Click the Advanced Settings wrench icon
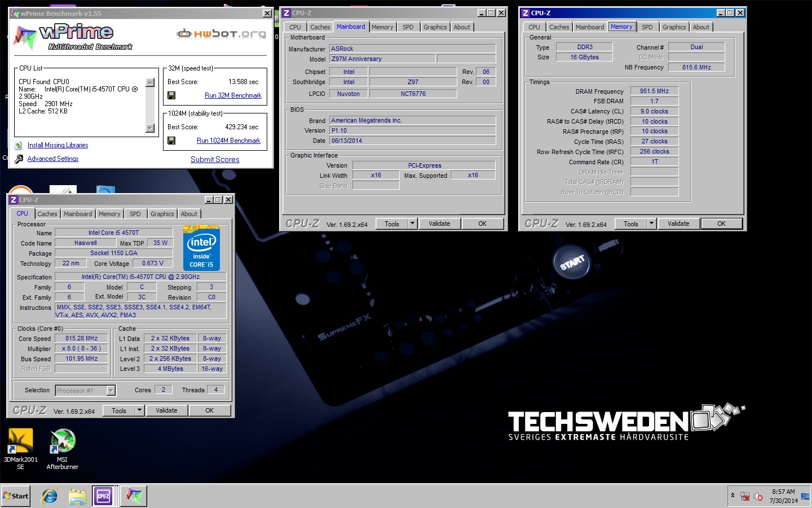This screenshot has height=508, width=812. pyautogui.click(x=19, y=159)
